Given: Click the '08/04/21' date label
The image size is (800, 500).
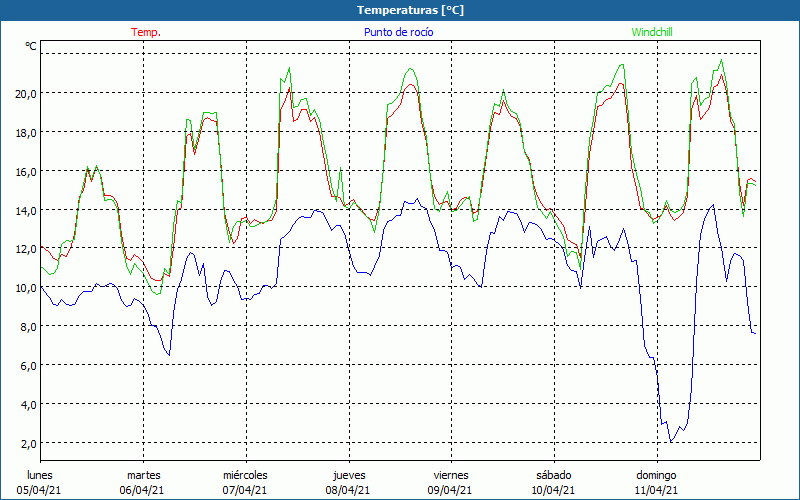Looking at the screenshot, I should tap(348, 490).
